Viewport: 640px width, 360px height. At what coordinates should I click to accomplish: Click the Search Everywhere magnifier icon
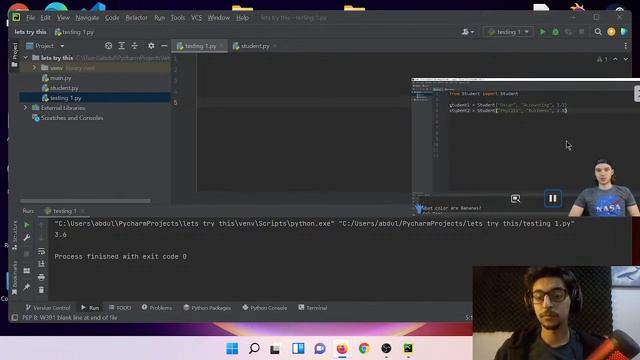[598, 32]
